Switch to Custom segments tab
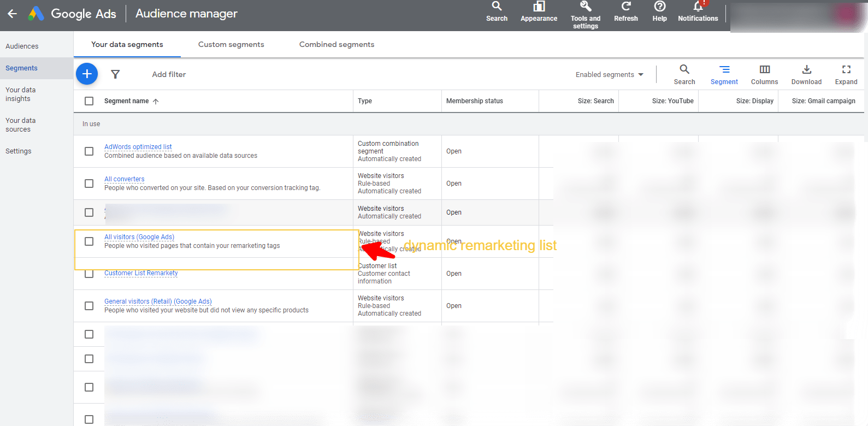868x426 pixels. 231,45
